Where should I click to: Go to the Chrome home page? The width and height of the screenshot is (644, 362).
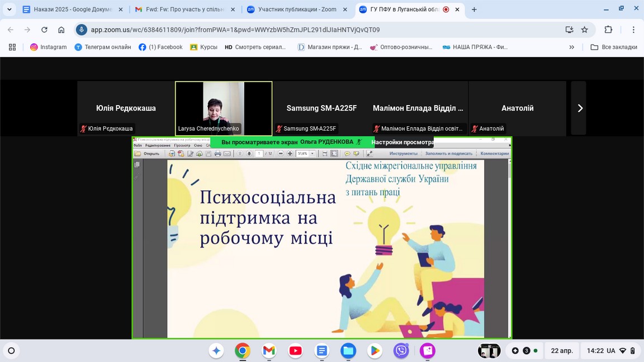coord(61,30)
